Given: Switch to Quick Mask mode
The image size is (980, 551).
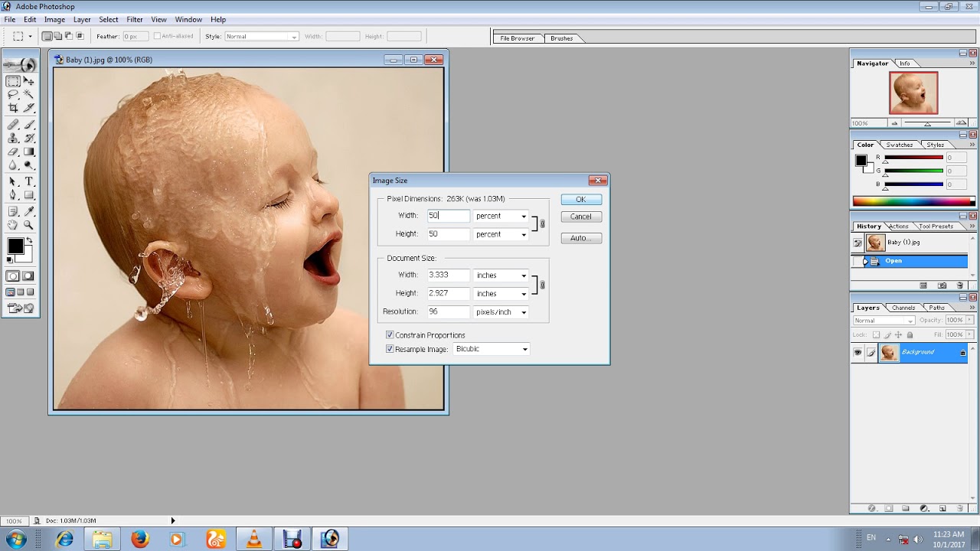Looking at the screenshot, I should click(28, 276).
